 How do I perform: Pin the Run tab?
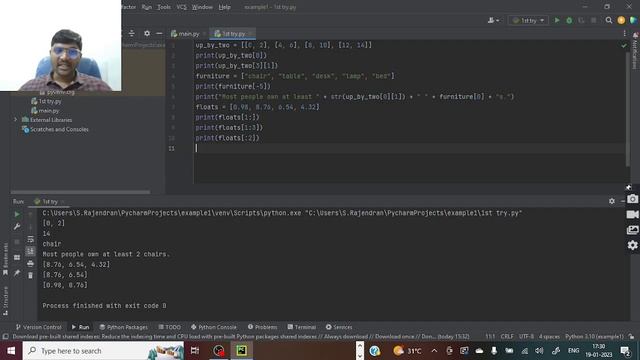tap(17, 272)
